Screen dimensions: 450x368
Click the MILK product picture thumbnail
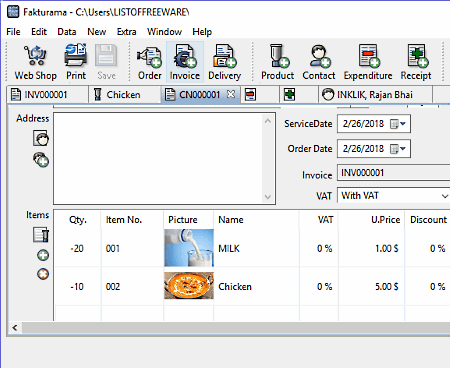pos(189,248)
